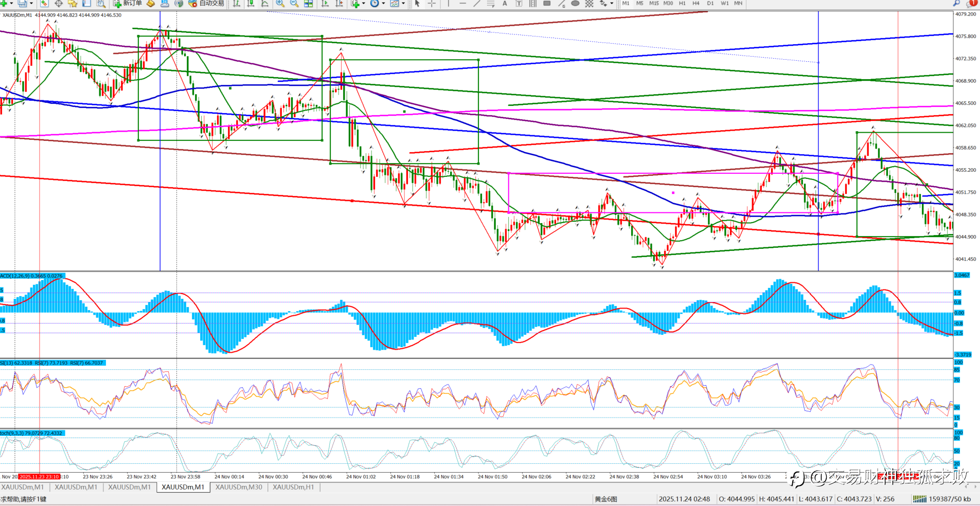Switch timeframe to H1
Screen dimensions: 980x506
click(x=682, y=3)
